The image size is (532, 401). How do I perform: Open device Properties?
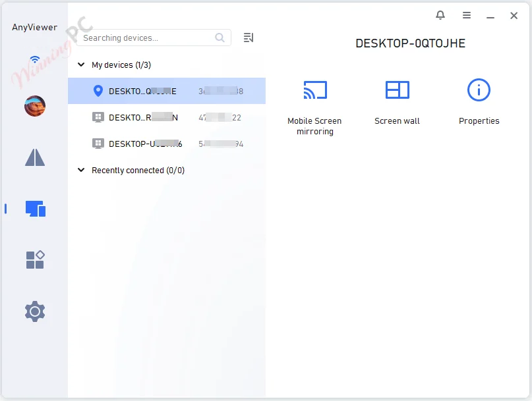coord(479,90)
